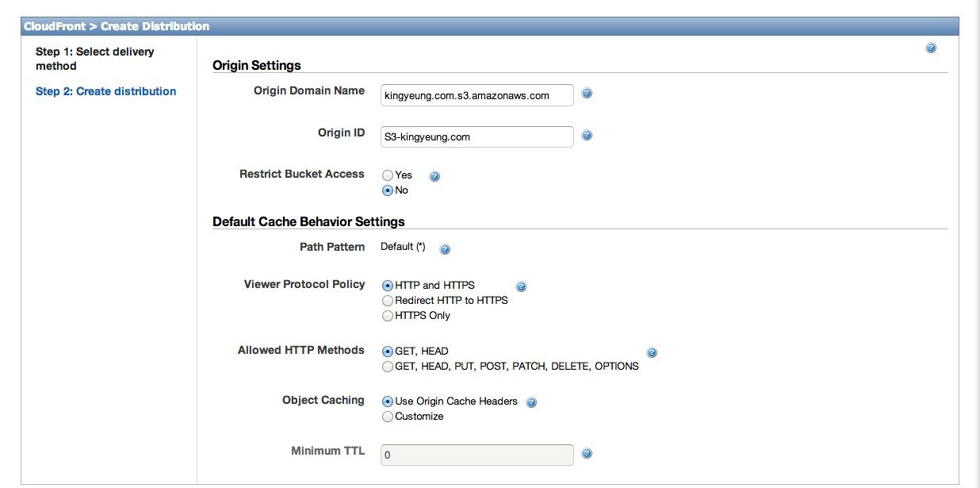Choose HTTP and HTTPS viewer protocol
This screenshot has height=488, width=980.
pyautogui.click(x=388, y=286)
